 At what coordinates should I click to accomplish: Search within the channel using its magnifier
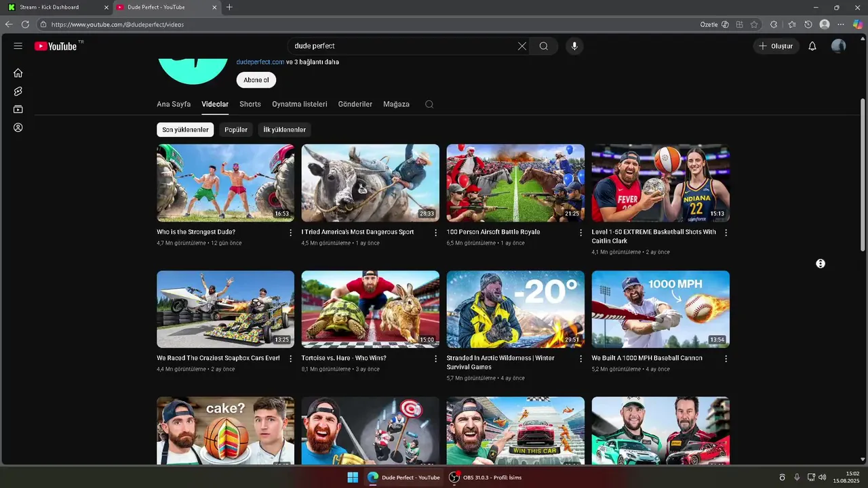[429, 104]
